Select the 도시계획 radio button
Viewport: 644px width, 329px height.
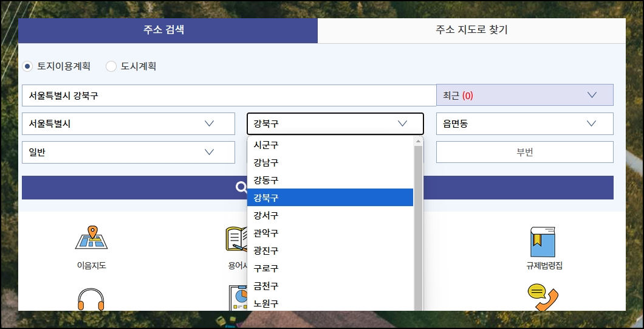pos(111,66)
